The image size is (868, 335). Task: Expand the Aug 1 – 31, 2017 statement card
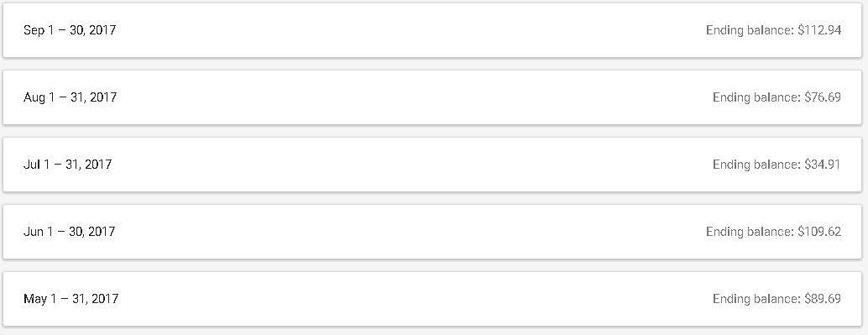pyautogui.click(x=432, y=97)
